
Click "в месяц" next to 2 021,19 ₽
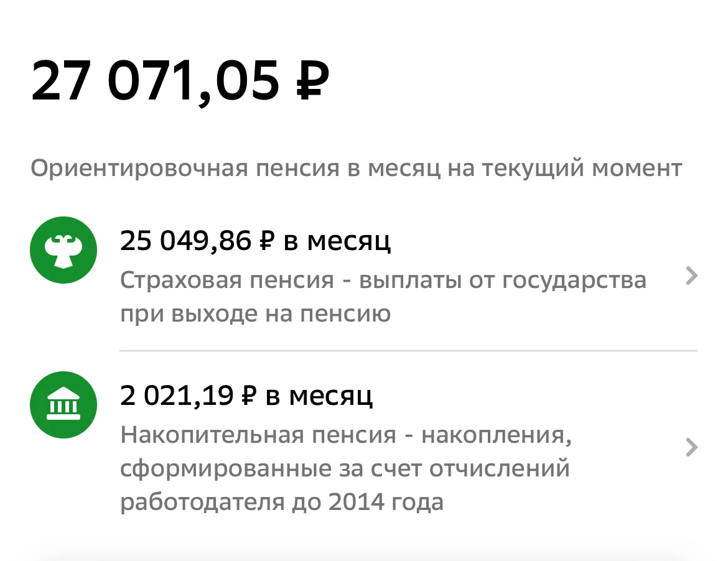pos(319,396)
